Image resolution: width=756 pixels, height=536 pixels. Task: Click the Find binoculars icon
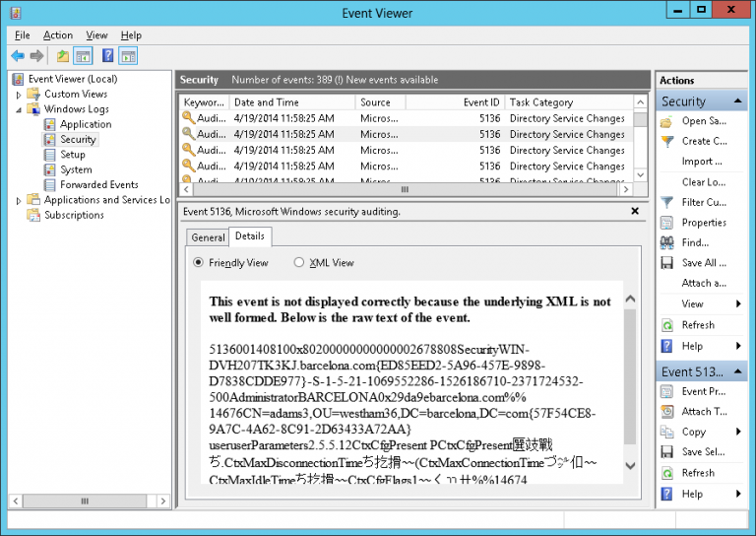click(x=666, y=242)
